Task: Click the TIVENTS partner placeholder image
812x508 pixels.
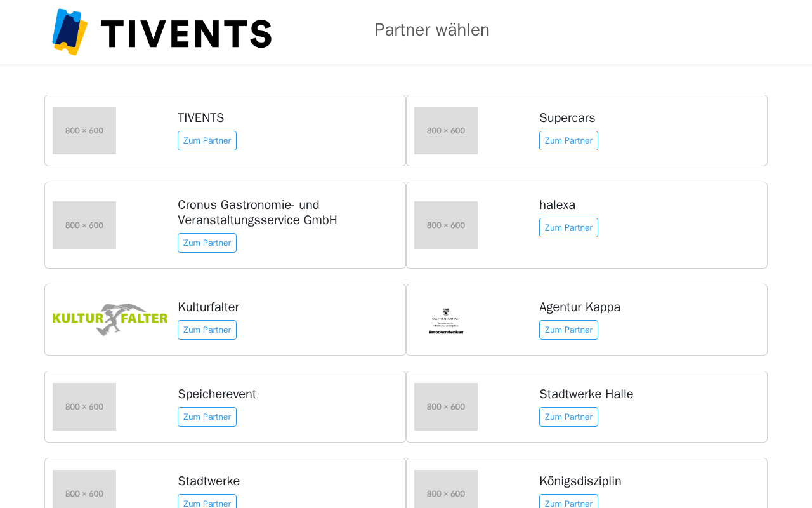Action: [x=84, y=130]
